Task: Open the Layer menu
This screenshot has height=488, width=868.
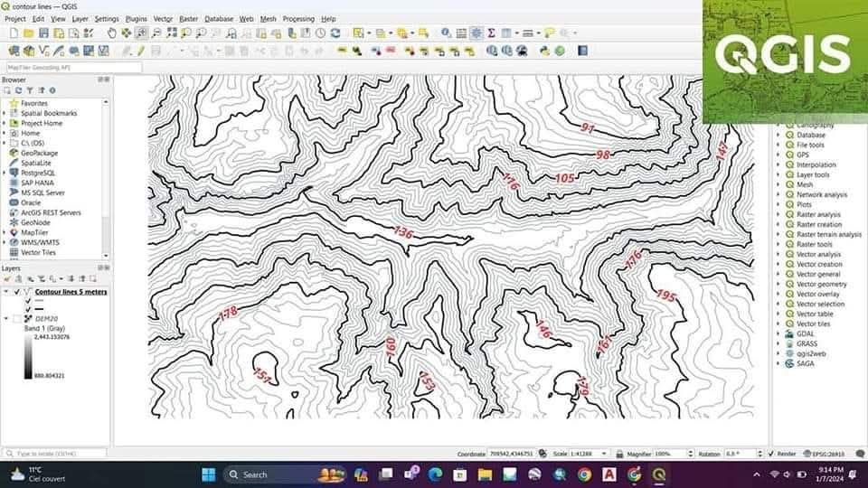Action: point(80,19)
